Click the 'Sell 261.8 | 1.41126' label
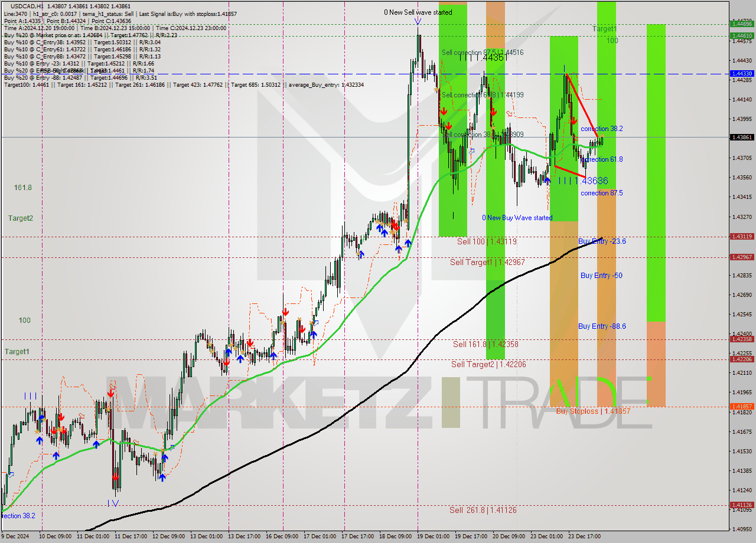Image resolution: width=756 pixels, height=543 pixels. click(x=483, y=510)
